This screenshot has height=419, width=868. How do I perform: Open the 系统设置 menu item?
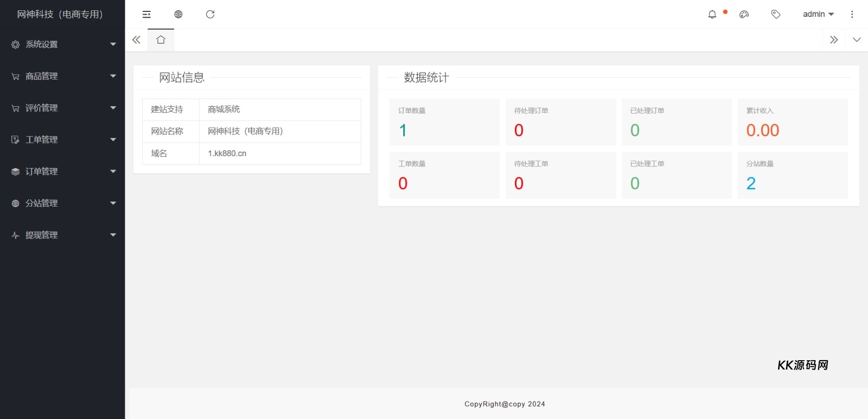(x=62, y=44)
